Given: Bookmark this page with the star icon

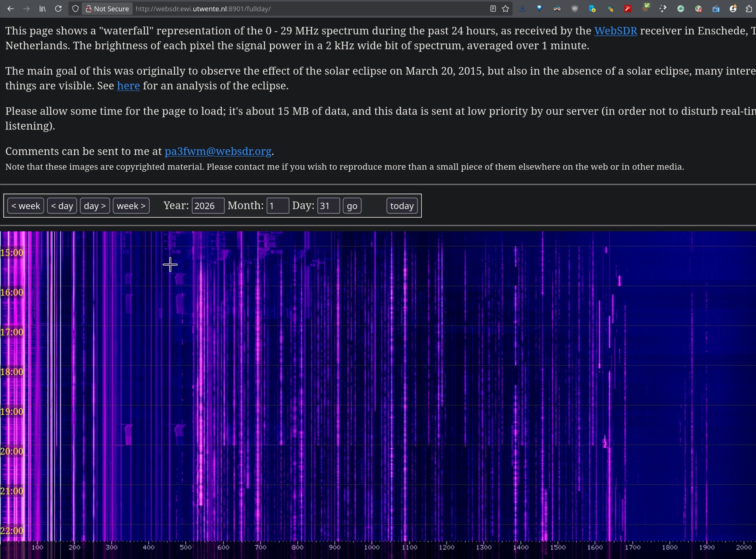Looking at the screenshot, I should coord(506,9).
